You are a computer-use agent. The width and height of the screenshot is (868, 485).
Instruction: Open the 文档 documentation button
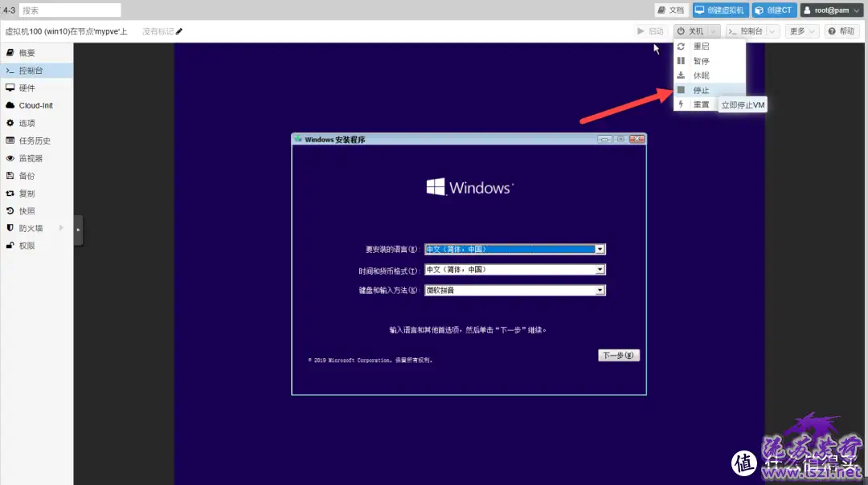click(x=671, y=10)
